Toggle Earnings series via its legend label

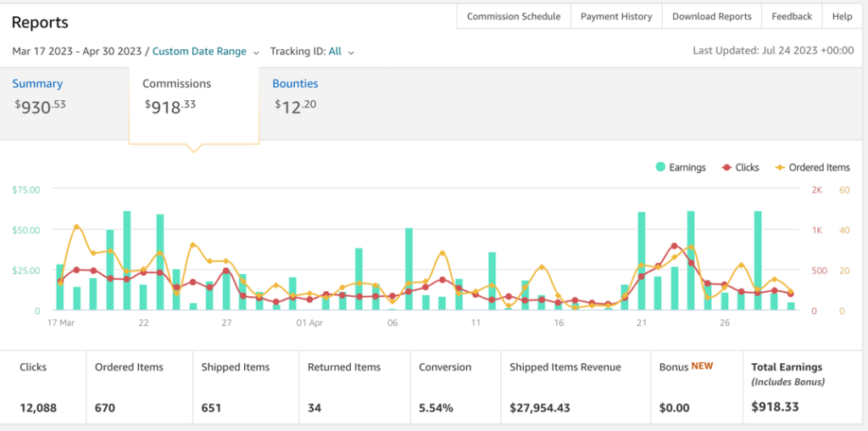pyautogui.click(x=687, y=168)
